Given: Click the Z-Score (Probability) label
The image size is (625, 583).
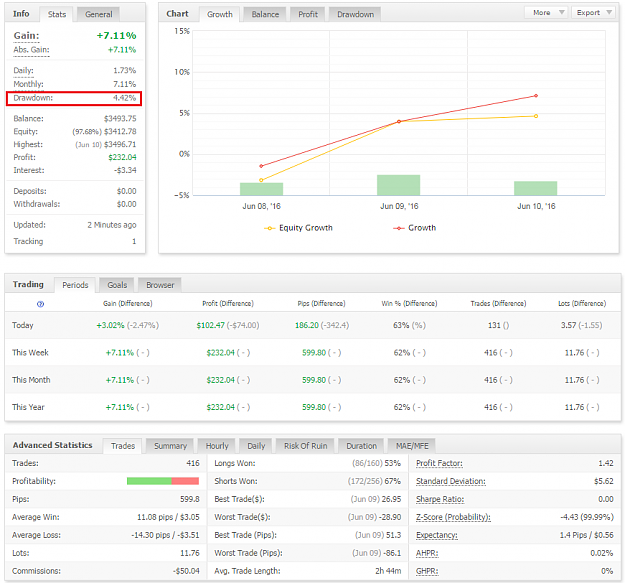Looking at the screenshot, I should coord(453,517).
